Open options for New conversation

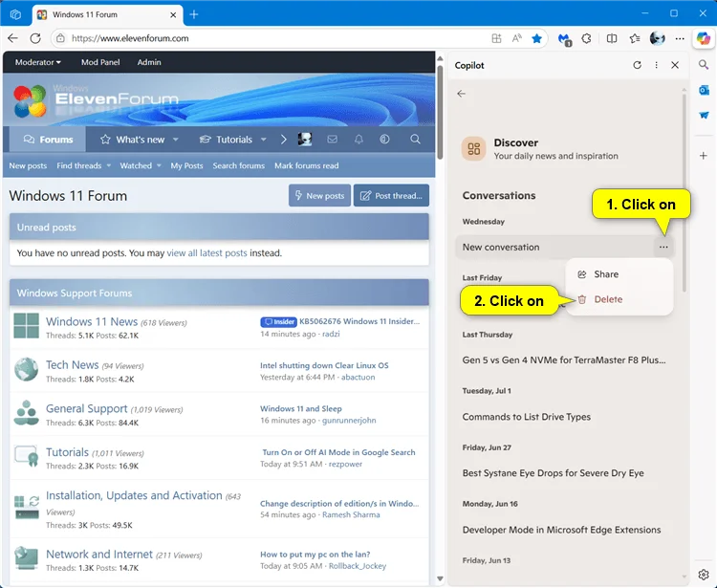click(x=663, y=247)
